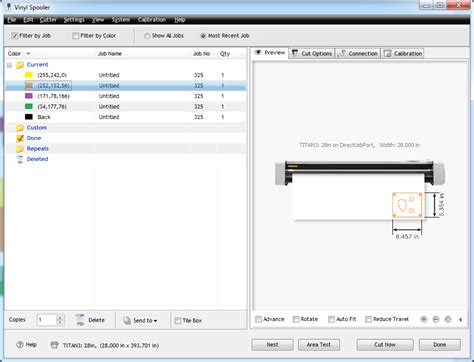Toggle the Filter by Color checkbox
The height and width of the screenshot is (362, 474).
tap(76, 36)
